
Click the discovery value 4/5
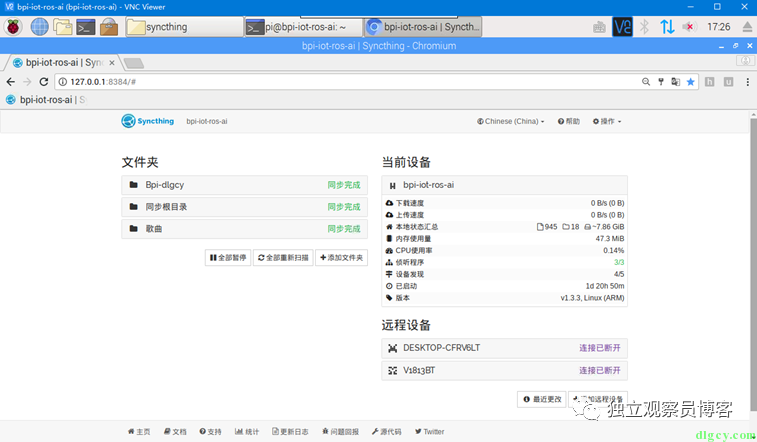tap(619, 274)
